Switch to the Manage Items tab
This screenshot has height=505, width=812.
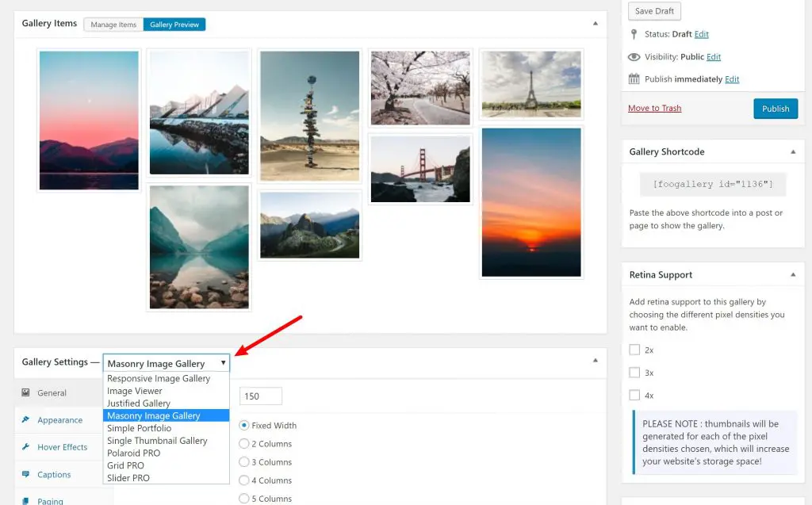[x=113, y=25]
